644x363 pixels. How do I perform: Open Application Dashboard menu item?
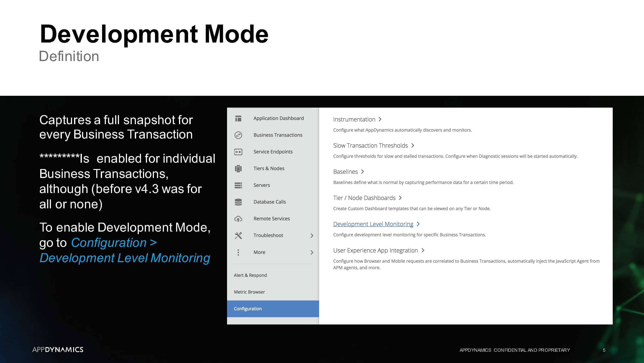point(279,118)
